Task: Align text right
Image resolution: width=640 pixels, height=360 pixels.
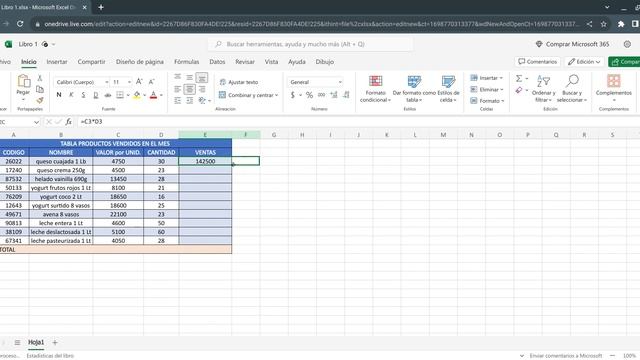Action: [202, 89]
